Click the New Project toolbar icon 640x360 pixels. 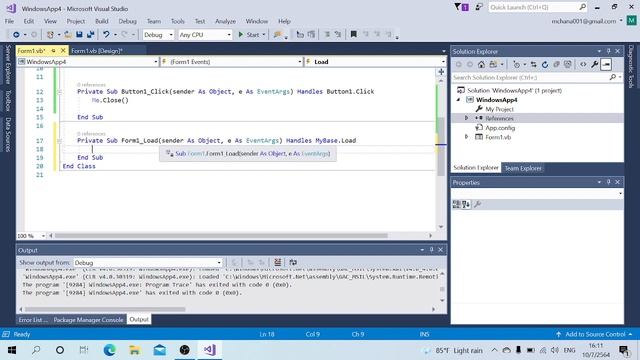click(x=50, y=35)
